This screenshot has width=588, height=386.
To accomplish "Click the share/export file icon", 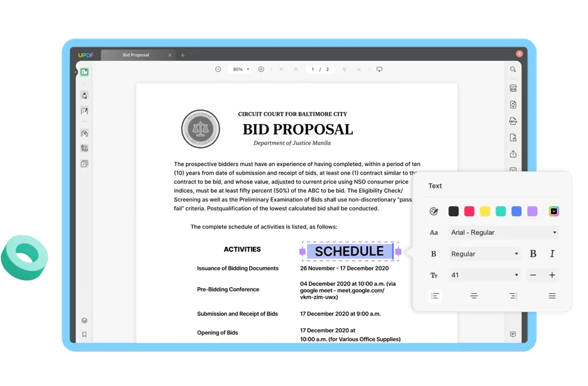I will (513, 154).
